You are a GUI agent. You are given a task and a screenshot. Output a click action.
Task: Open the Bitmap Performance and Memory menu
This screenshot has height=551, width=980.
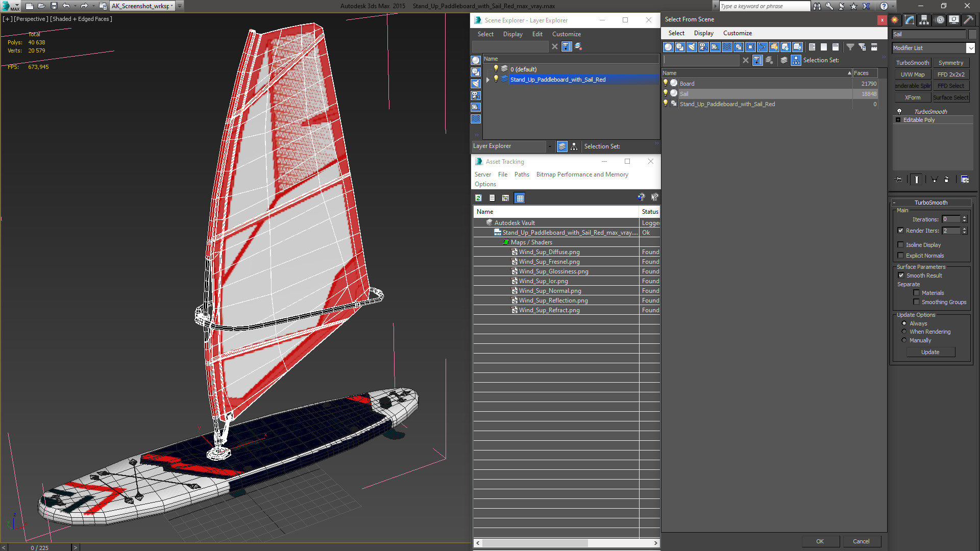pyautogui.click(x=582, y=174)
